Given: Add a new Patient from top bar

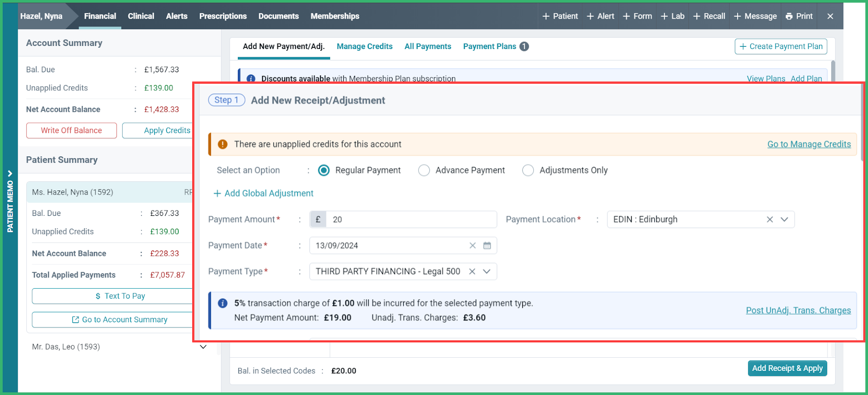Looking at the screenshot, I should 560,16.
